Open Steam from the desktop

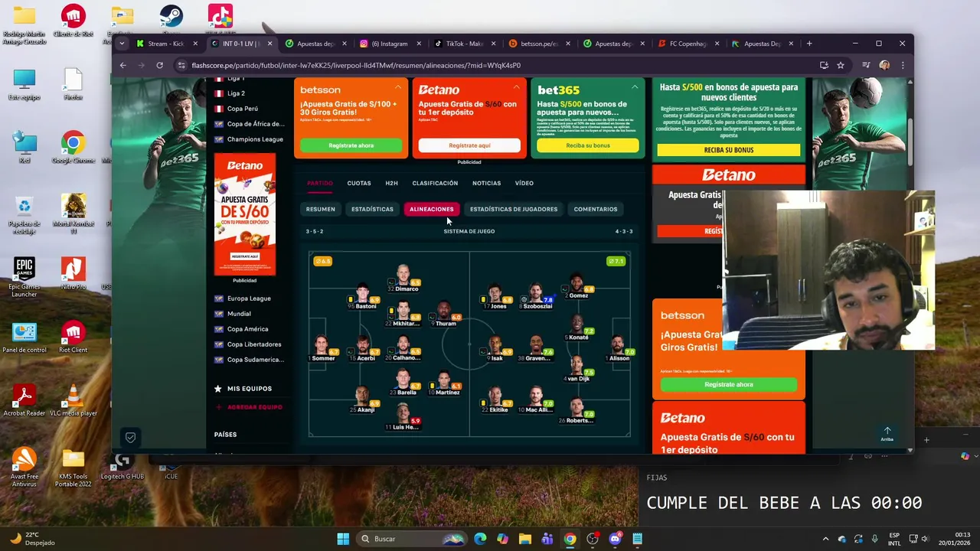171,20
